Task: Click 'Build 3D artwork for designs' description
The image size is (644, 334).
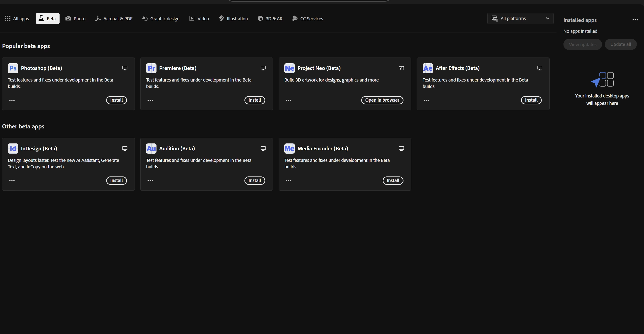Action: point(331,80)
